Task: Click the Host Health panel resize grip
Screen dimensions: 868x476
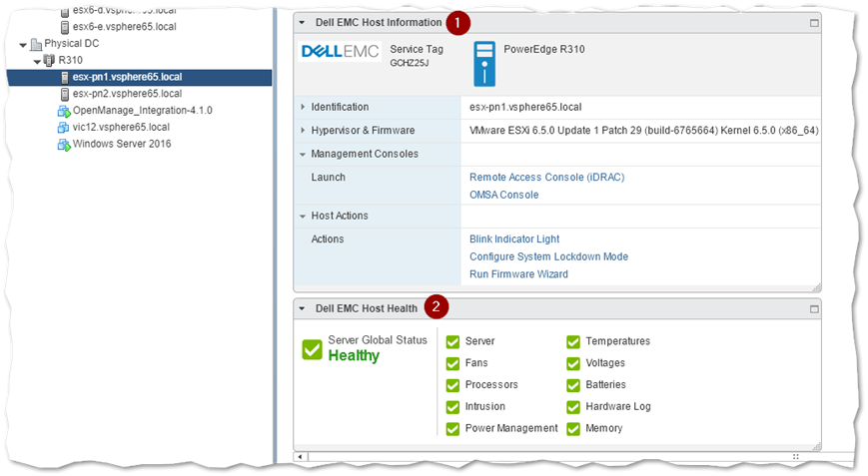Action: click(x=816, y=446)
